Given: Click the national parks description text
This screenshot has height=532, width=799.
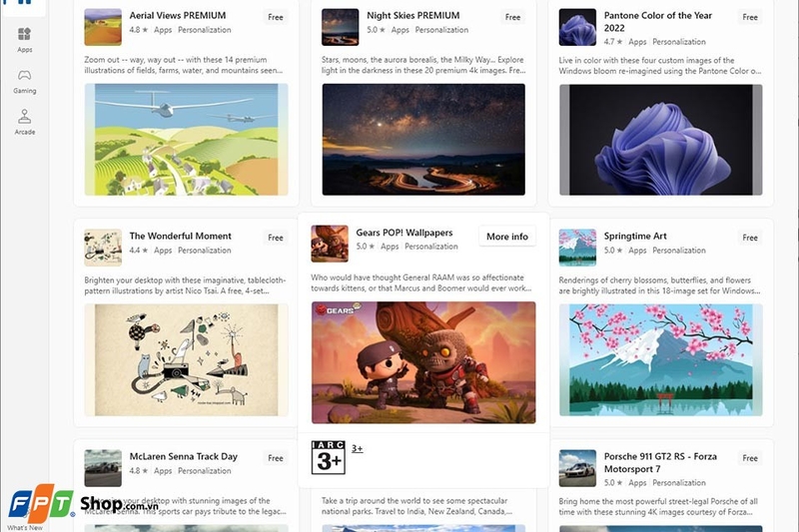Looking at the screenshot, I should pyautogui.click(x=416, y=505).
